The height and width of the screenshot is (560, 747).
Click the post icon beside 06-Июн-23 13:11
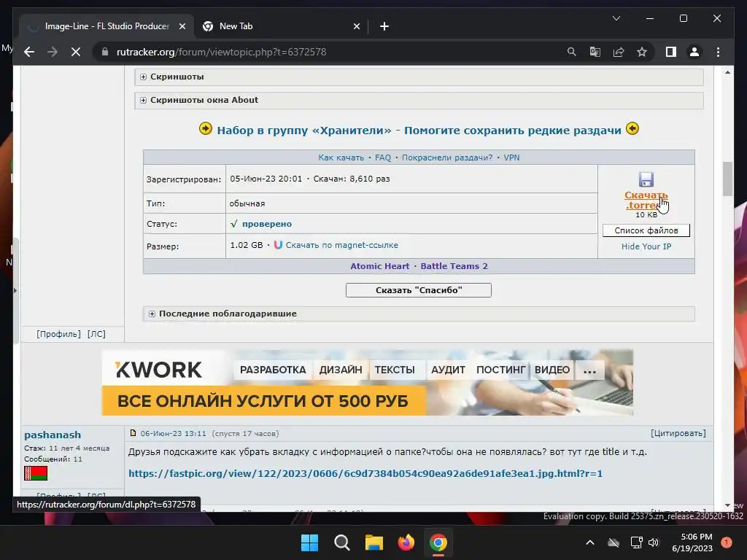tap(133, 433)
